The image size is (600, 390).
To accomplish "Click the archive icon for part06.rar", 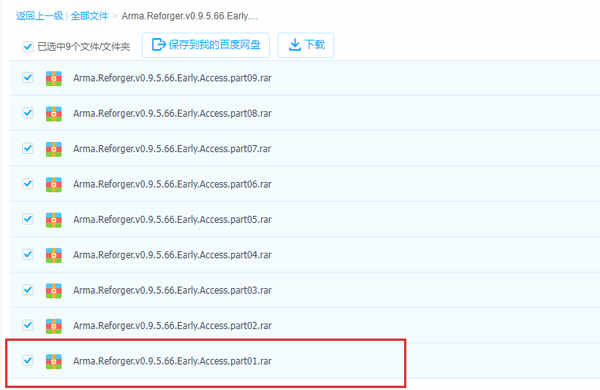I will click(54, 185).
